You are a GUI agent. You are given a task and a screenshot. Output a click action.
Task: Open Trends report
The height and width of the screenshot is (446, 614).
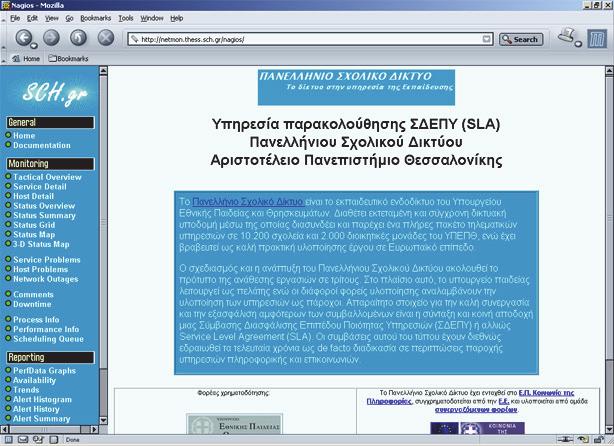pyautogui.click(x=26, y=390)
